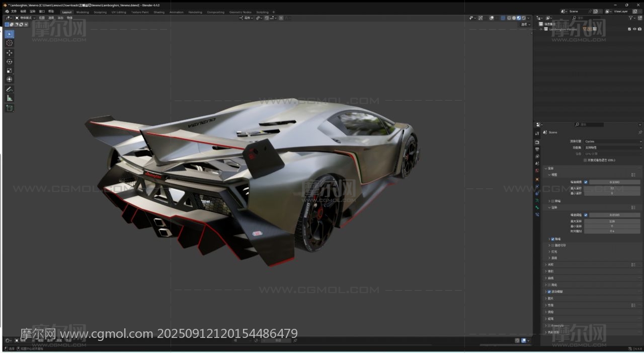644x353 pixels.
Task: Expand the Lamborghini_Veneno collection in outliner
Action: 540,29
